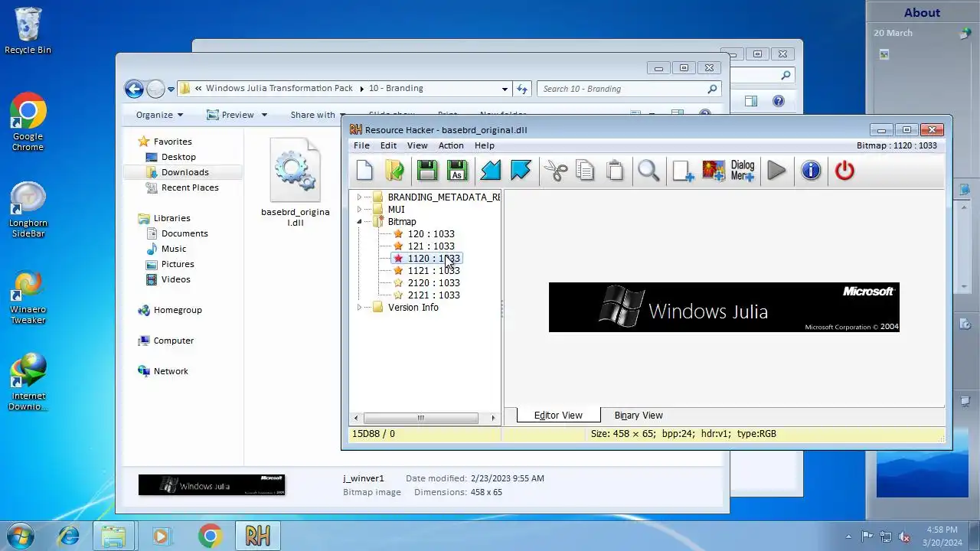This screenshot has height=551, width=980.
Task: Open the Organize dropdown in Explorer
Action: click(159, 115)
